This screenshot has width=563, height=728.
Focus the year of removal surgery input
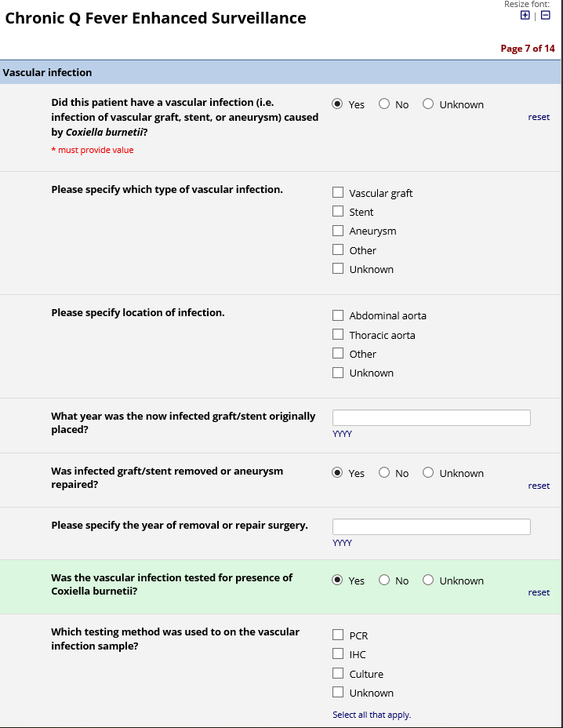(x=431, y=526)
